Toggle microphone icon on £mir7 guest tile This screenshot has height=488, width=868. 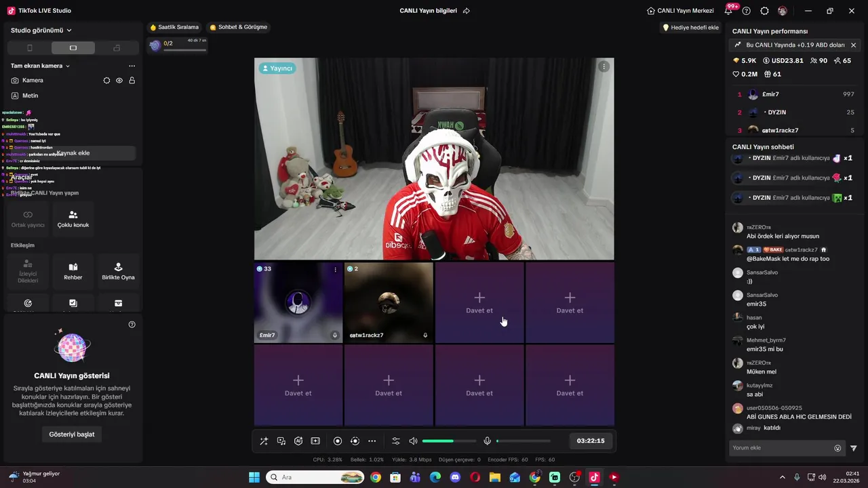(335, 335)
